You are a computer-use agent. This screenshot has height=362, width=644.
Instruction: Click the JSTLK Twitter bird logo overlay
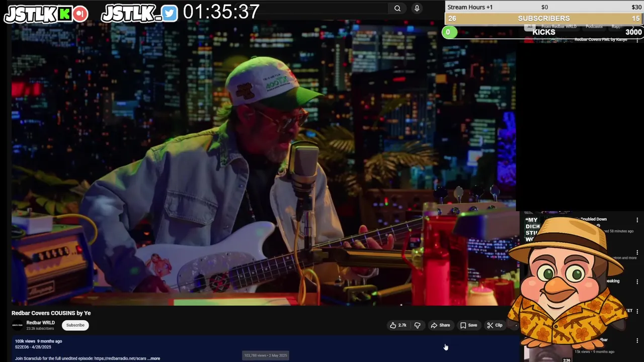click(139, 14)
